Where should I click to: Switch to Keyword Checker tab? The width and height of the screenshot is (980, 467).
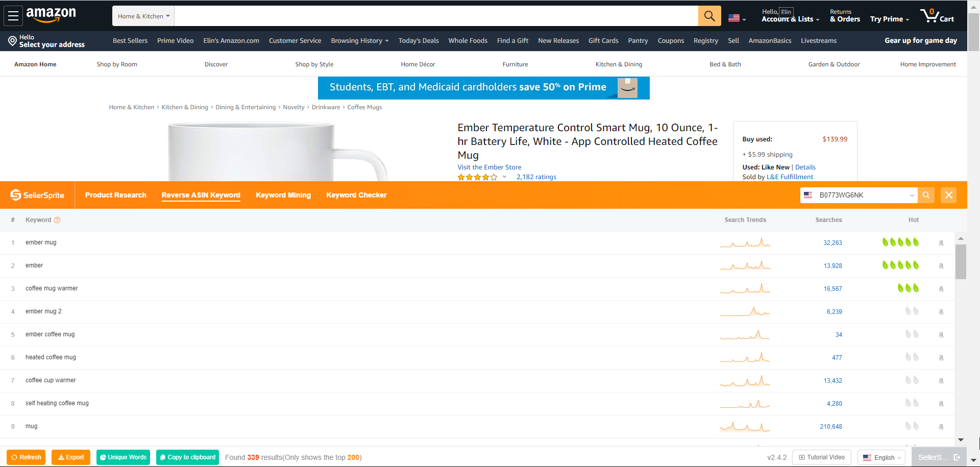tap(356, 195)
